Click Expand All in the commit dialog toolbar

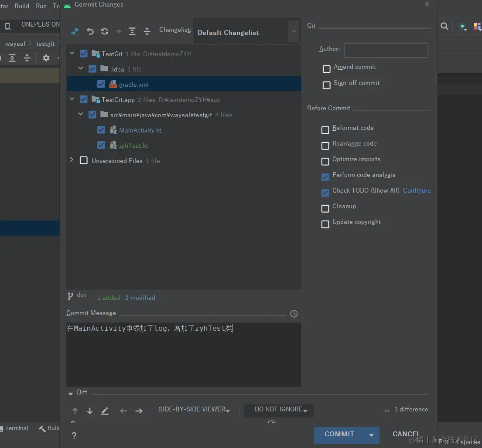click(x=132, y=31)
